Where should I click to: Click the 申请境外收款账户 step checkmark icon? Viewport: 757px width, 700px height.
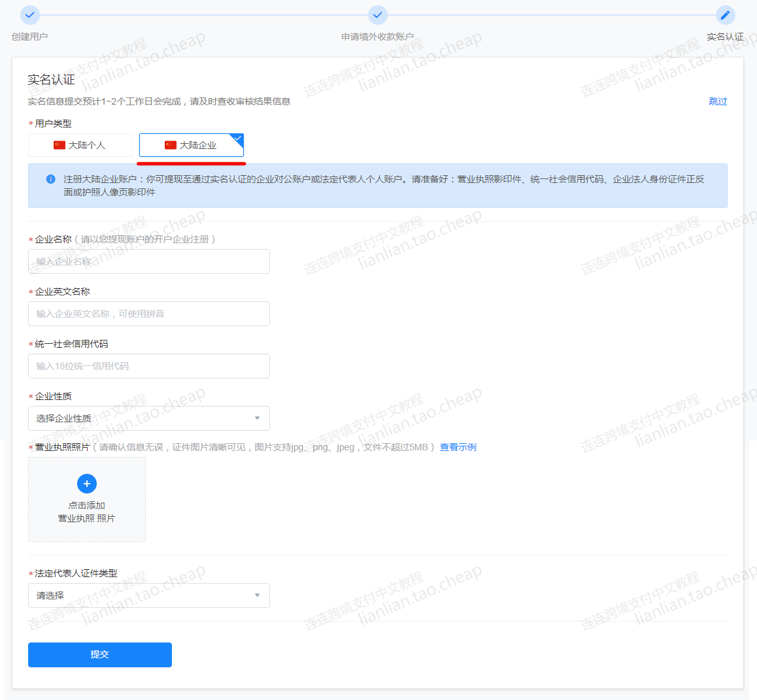378,15
